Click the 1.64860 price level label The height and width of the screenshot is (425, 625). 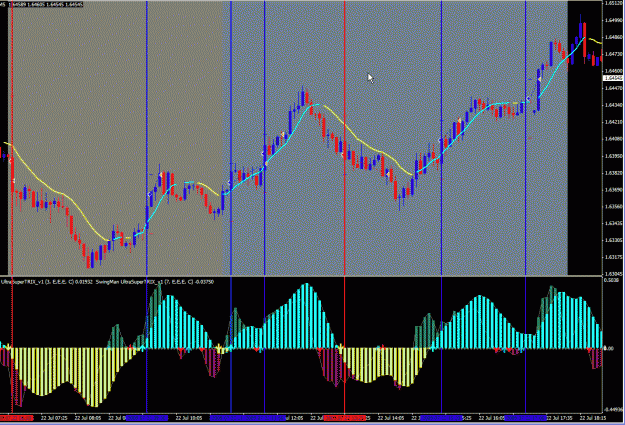(x=614, y=37)
